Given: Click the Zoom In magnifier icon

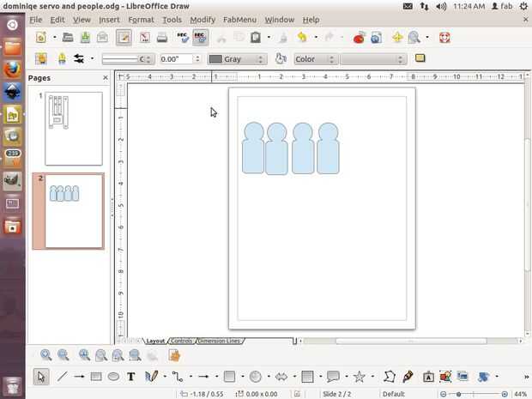Looking at the screenshot, I should tap(45, 355).
